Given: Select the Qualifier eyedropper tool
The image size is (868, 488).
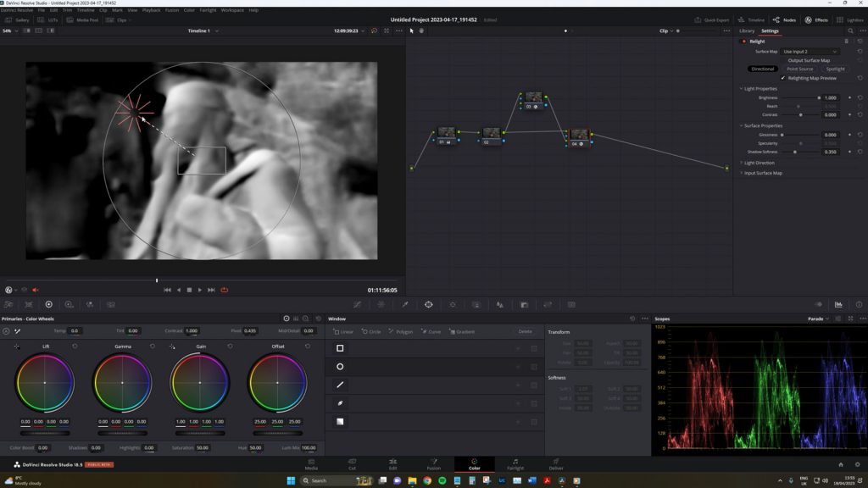Looking at the screenshot, I should 405,304.
